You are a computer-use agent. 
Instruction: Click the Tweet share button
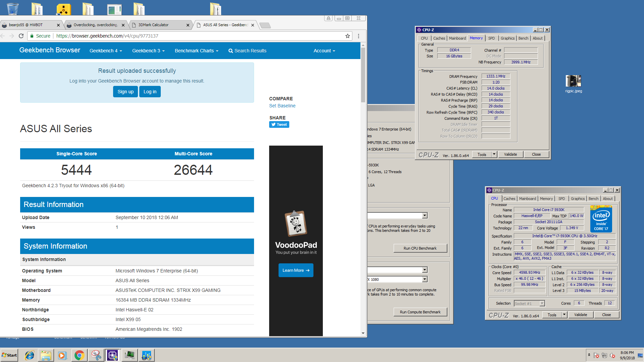[279, 124]
